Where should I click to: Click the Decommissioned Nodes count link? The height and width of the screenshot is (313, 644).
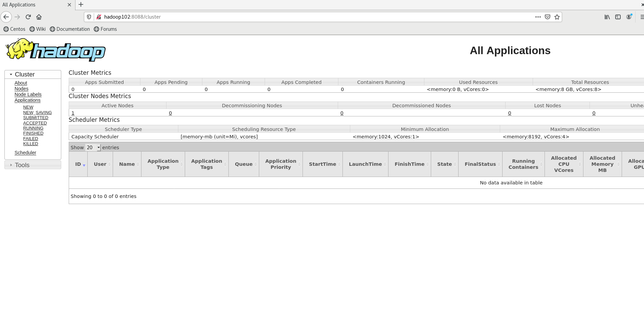[342, 113]
